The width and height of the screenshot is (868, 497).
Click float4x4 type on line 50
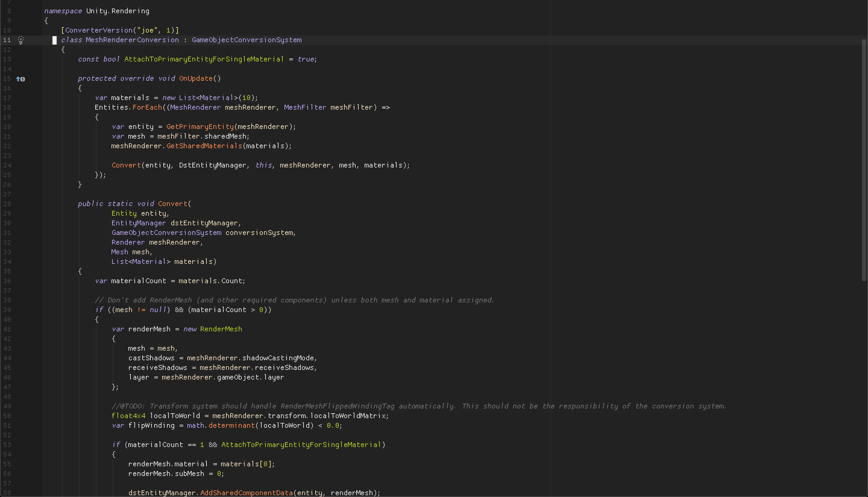[128, 416]
